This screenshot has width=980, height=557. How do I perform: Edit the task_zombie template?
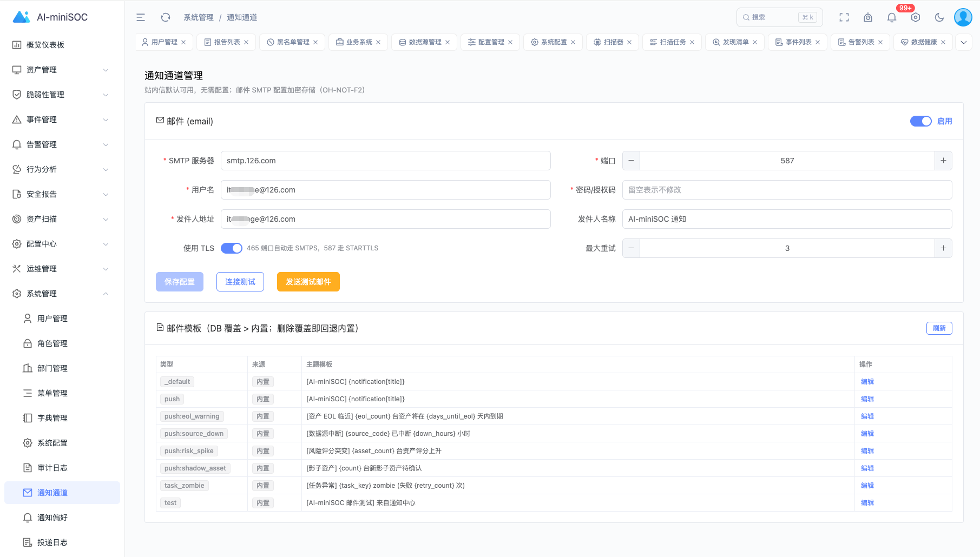pos(867,486)
